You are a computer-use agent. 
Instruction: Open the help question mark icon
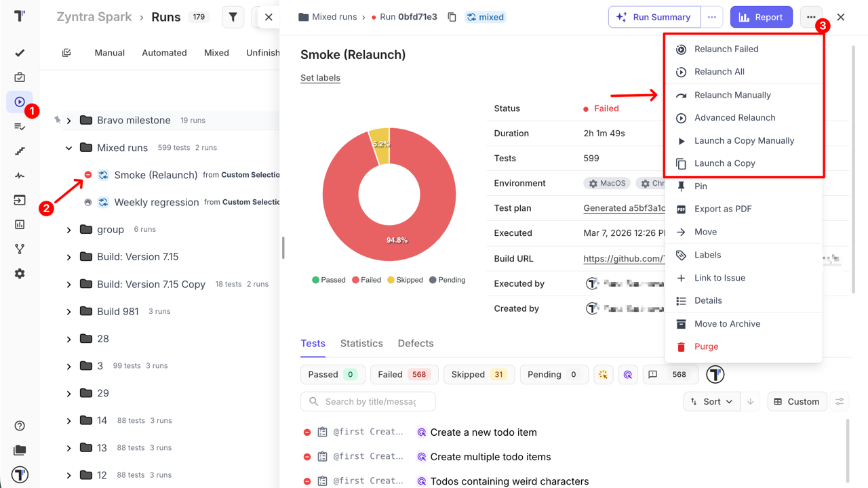click(x=20, y=426)
